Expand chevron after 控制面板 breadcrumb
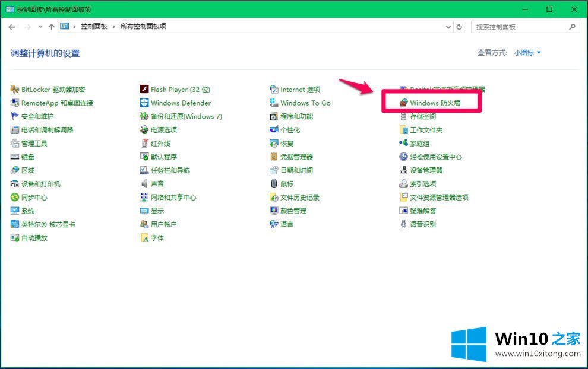Screen dimensions: 588x369 (x=113, y=27)
